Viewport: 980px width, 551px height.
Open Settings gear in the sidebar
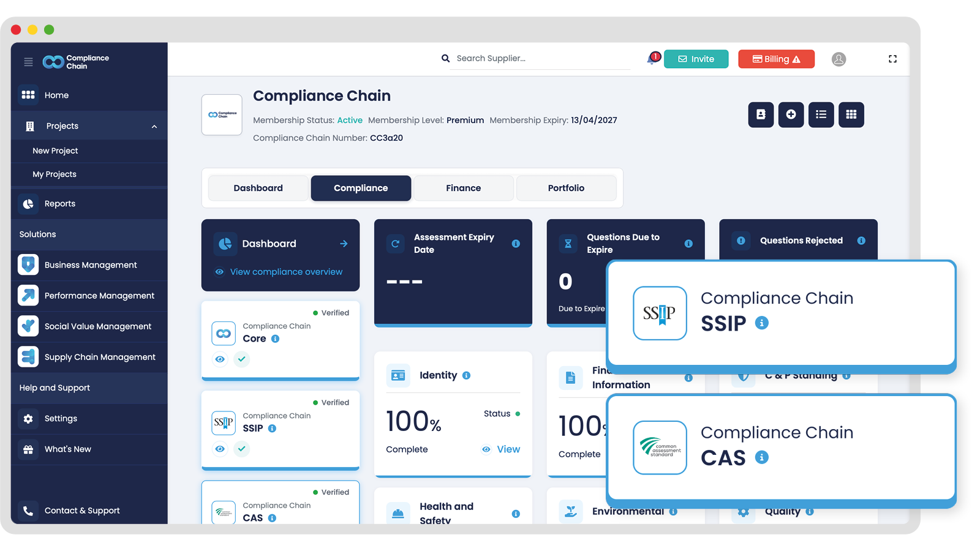pos(28,419)
